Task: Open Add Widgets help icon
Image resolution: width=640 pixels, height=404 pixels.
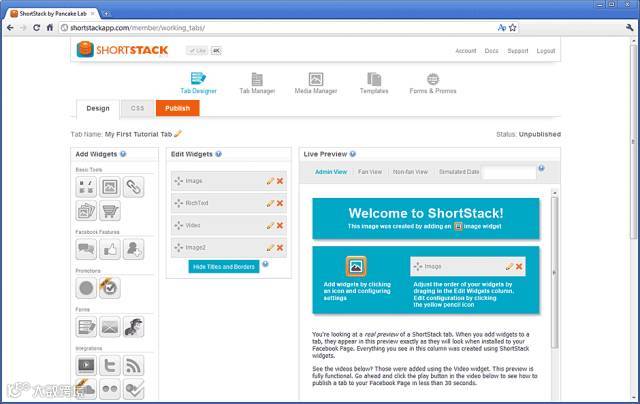Action: (123, 154)
